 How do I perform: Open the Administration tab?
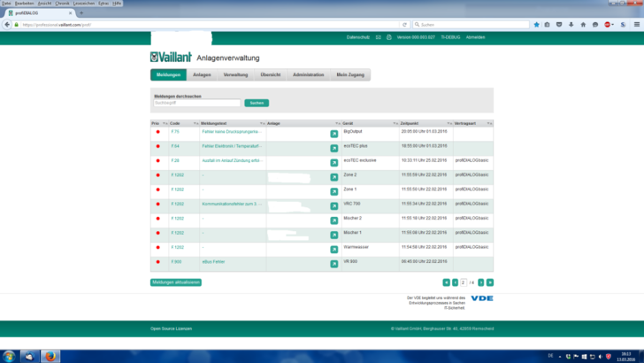point(308,75)
